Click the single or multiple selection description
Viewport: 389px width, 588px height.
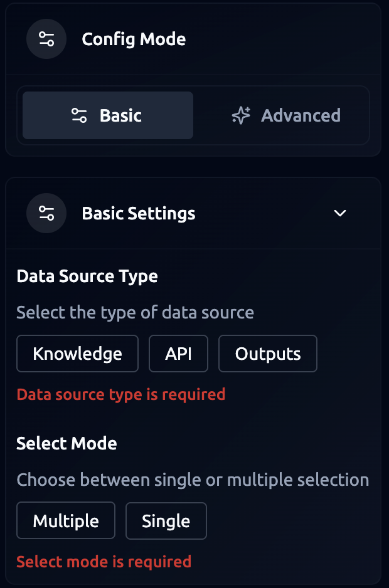[x=193, y=480]
